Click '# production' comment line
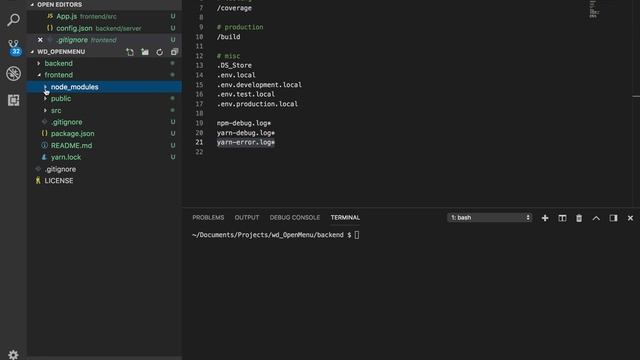 click(240, 27)
